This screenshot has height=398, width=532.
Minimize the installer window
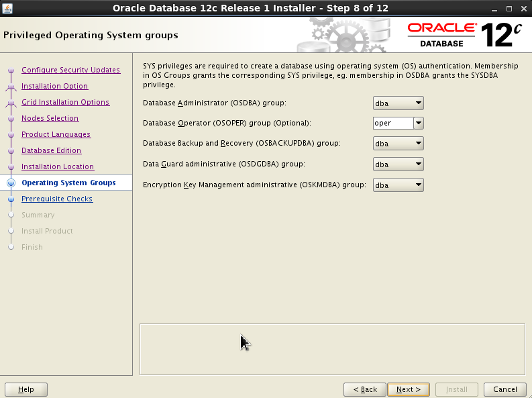494,9
